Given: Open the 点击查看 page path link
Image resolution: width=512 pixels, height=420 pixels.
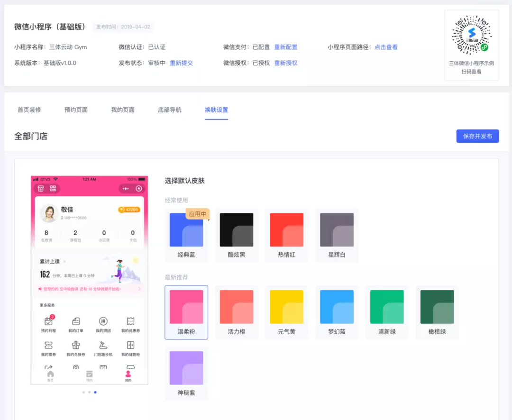Looking at the screenshot, I should (x=386, y=47).
